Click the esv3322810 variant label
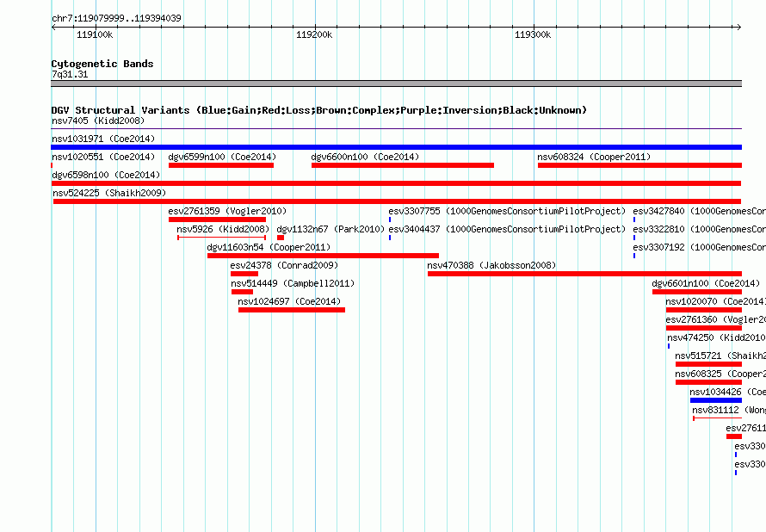 click(699, 229)
